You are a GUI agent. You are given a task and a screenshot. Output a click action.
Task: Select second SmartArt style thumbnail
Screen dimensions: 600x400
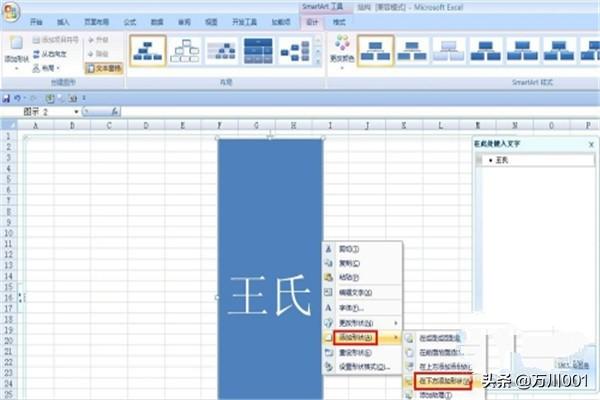point(412,51)
